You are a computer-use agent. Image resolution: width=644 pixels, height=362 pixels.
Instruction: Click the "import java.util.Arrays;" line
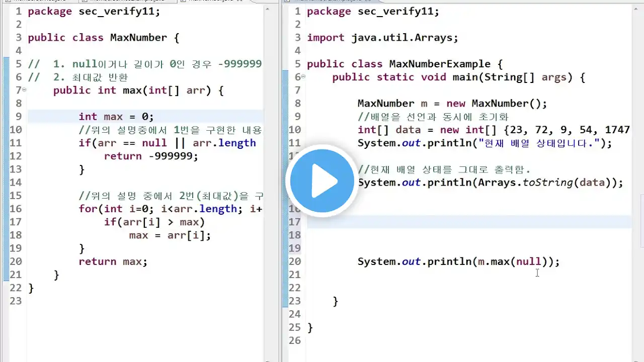point(383,38)
